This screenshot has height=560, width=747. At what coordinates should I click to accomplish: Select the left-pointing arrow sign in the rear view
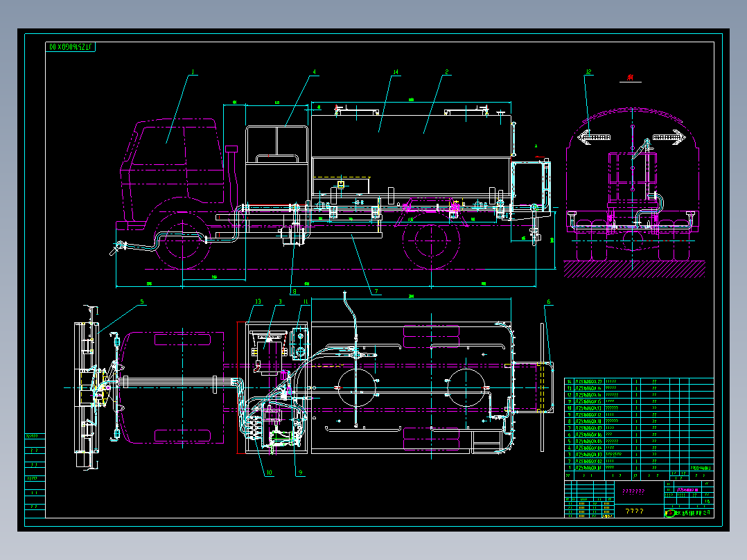point(594,137)
